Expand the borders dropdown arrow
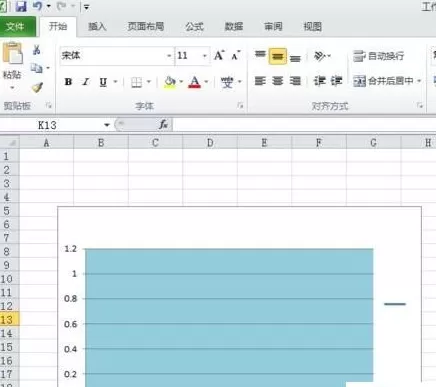 pos(149,82)
